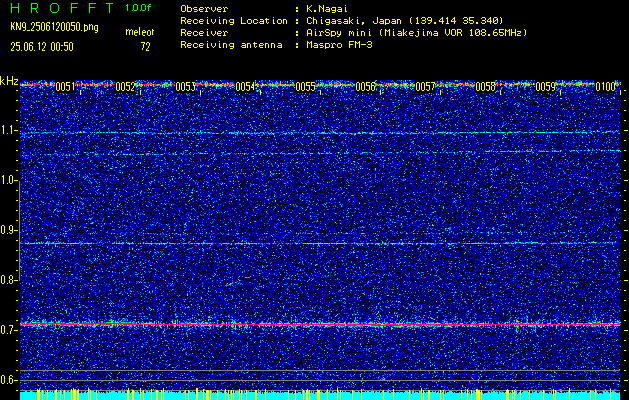Image resolution: width=629 pixels, height=400 pixels.
Task: Click the 0100 time marker
Action: (605, 87)
